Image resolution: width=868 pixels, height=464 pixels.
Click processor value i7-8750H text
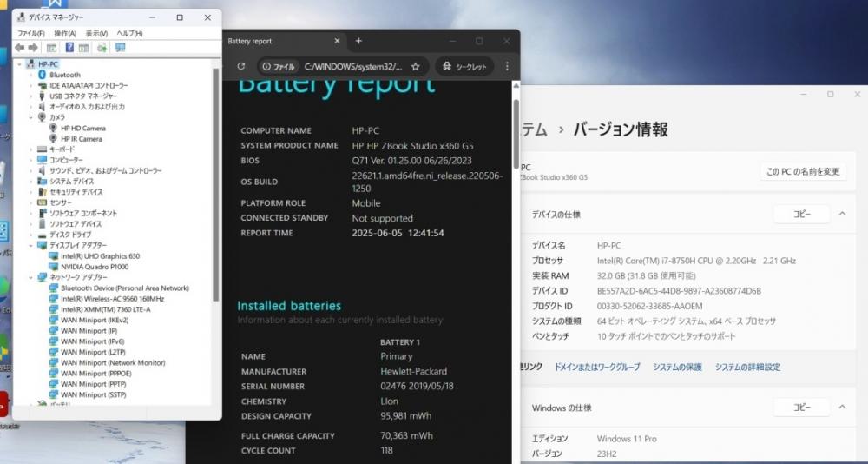tap(696, 261)
